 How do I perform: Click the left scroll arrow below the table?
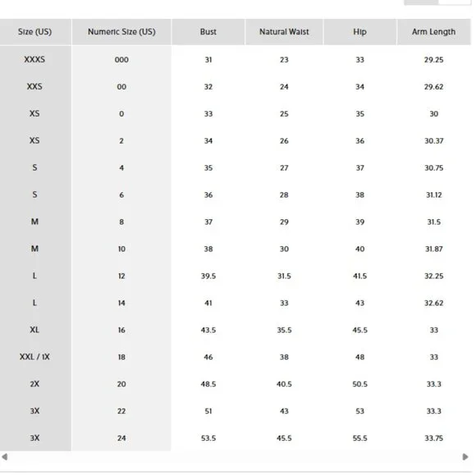pos(5,457)
